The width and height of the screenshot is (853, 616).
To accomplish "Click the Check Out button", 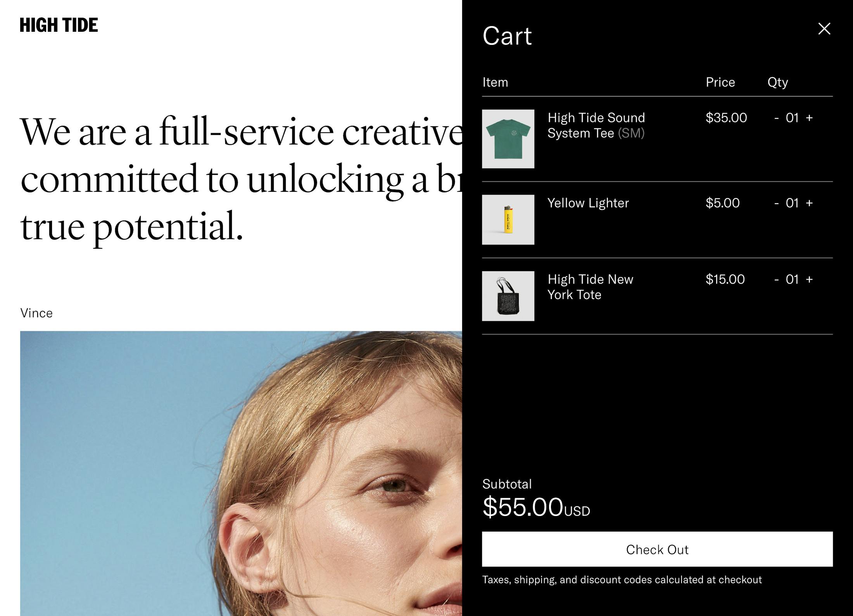I will (x=657, y=549).
